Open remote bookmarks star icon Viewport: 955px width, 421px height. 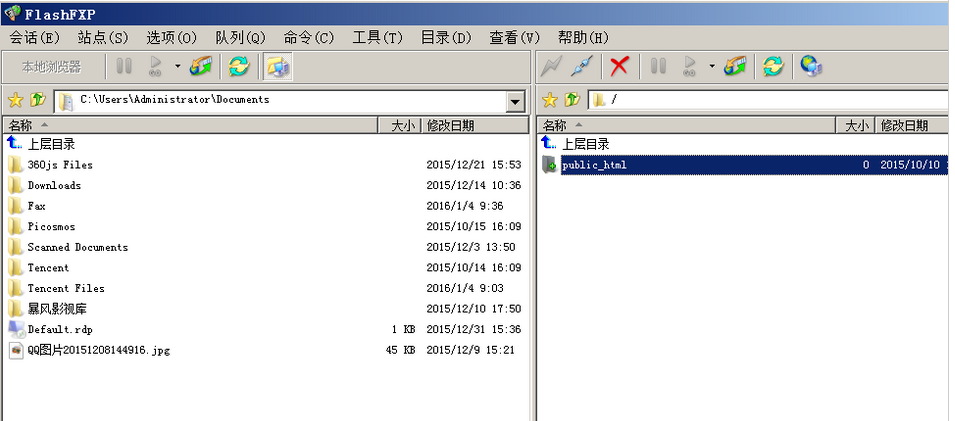point(549,101)
